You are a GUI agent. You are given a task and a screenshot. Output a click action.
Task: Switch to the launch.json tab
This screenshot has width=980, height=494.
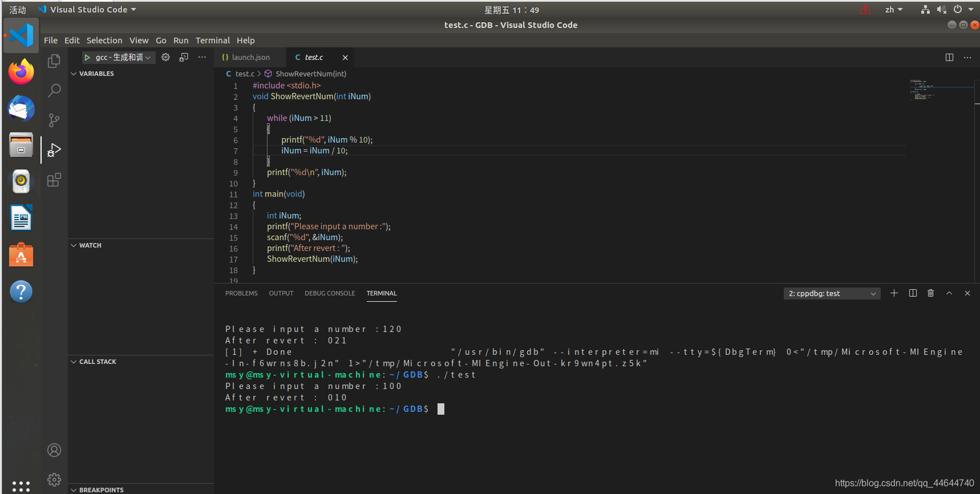click(249, 57)
